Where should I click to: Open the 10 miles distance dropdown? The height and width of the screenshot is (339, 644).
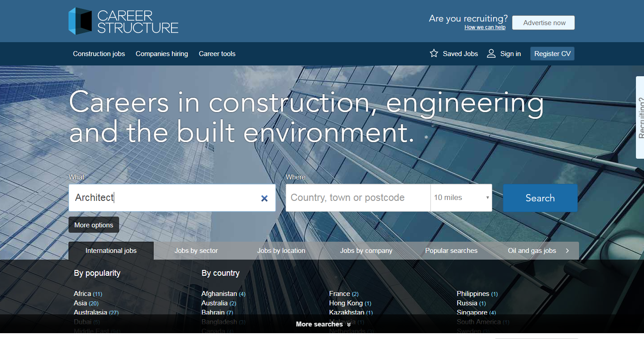point(460,197)
